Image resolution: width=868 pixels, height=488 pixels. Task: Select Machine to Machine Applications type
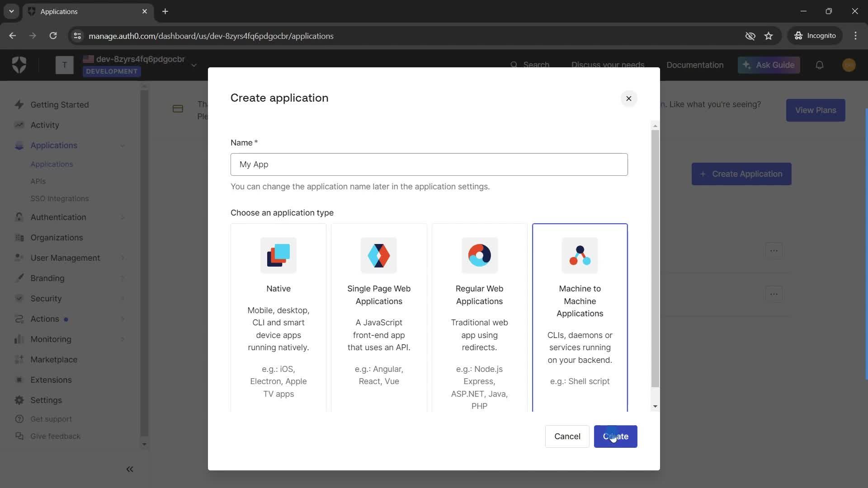click(580, 318)
